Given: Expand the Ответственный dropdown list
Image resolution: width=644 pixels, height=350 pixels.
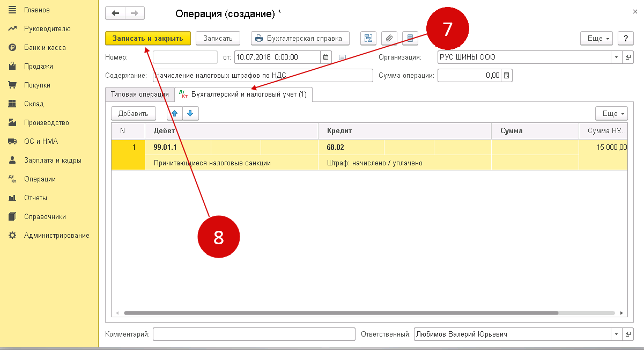Looking at the screenshot, I should (616, 334).
